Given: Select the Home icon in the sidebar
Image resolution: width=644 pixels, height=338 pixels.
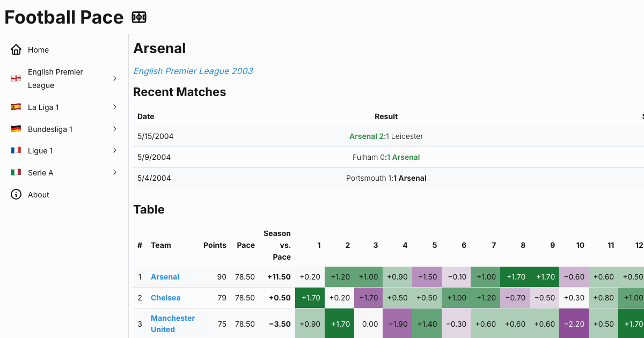Looking at the screenshot, I should coord(16,49).
